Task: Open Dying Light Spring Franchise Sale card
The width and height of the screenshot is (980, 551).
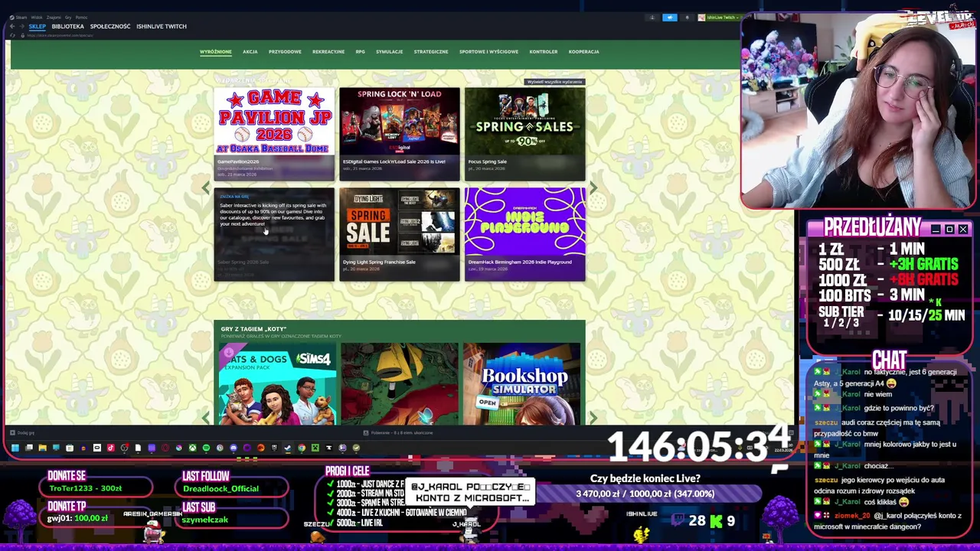Action: pos(400,234)
